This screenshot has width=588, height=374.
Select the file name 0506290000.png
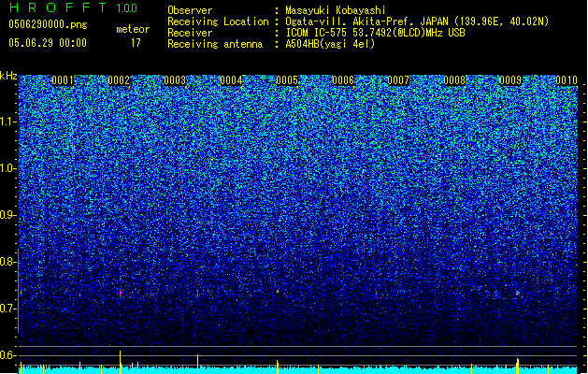tap(48, 25)
